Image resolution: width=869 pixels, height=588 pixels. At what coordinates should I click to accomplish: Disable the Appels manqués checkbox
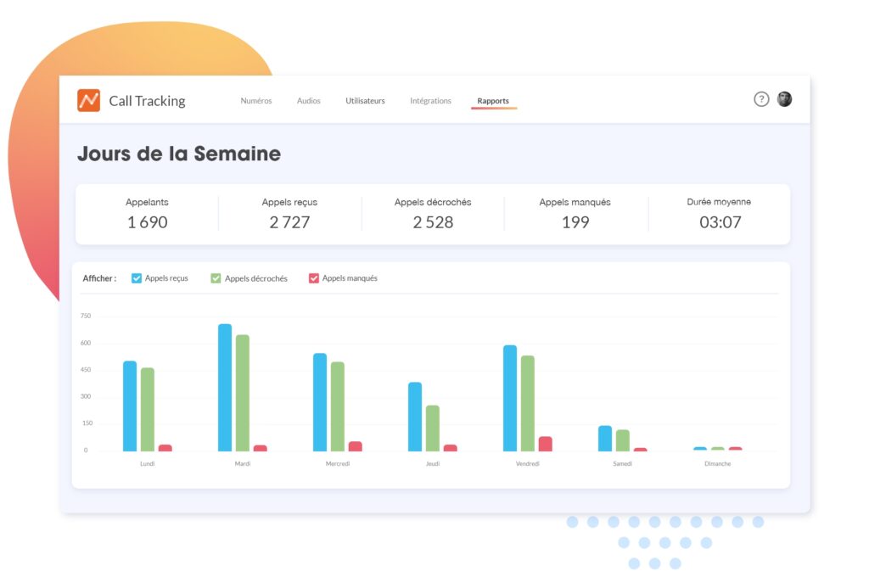[314, 278]
